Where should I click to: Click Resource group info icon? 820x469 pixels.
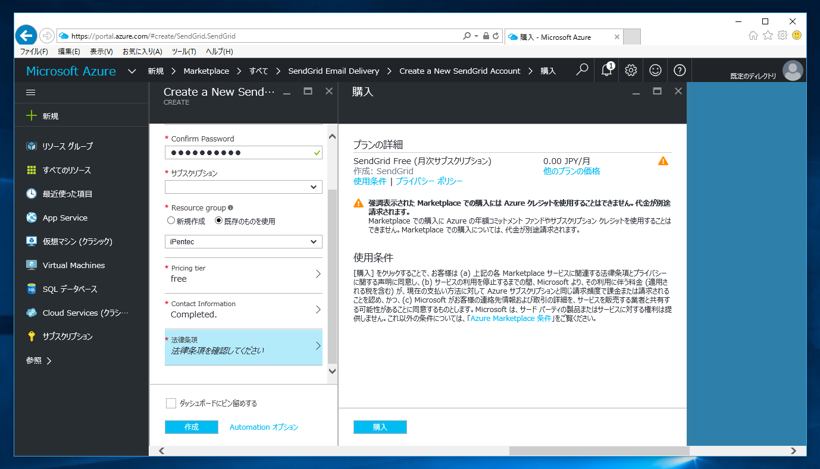(231, 208)
